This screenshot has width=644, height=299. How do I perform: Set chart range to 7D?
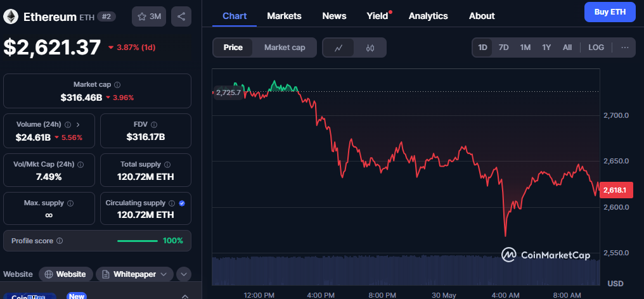503,48
